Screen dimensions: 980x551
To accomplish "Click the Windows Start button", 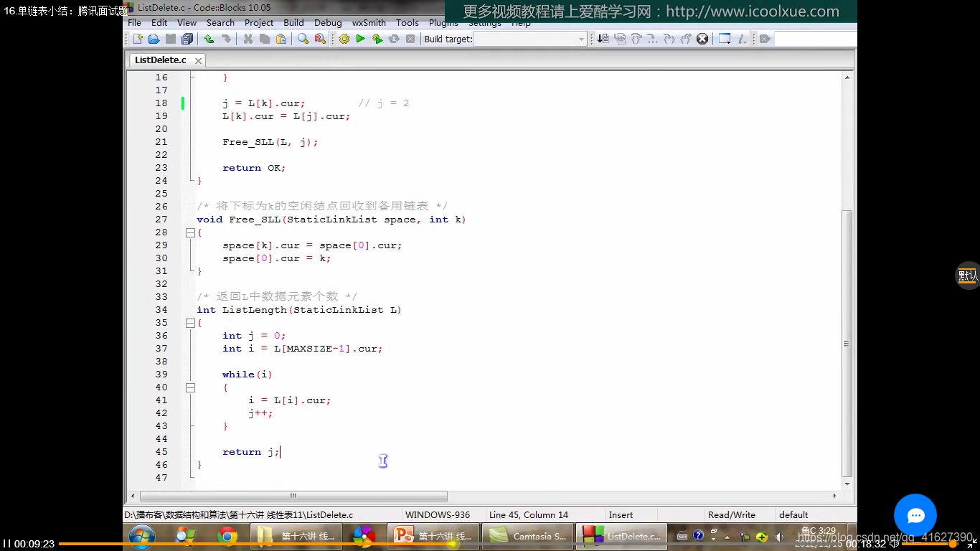I will point(142,536).
